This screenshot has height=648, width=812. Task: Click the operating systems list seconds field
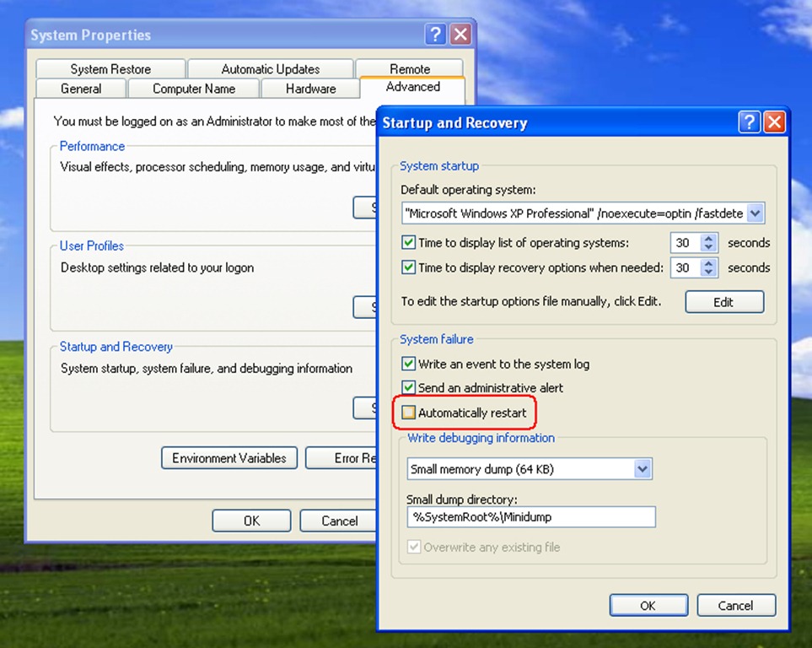pos(686,243)
